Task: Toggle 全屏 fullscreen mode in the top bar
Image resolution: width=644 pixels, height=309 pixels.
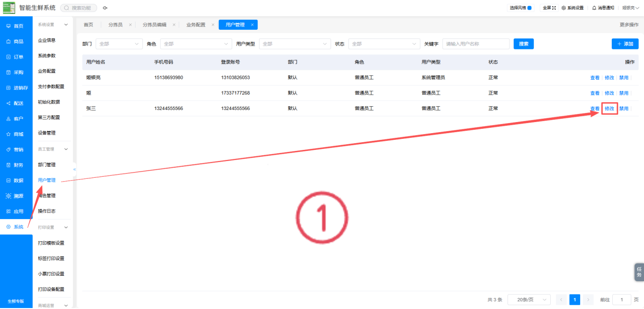Action: click(x=549, y=8)
